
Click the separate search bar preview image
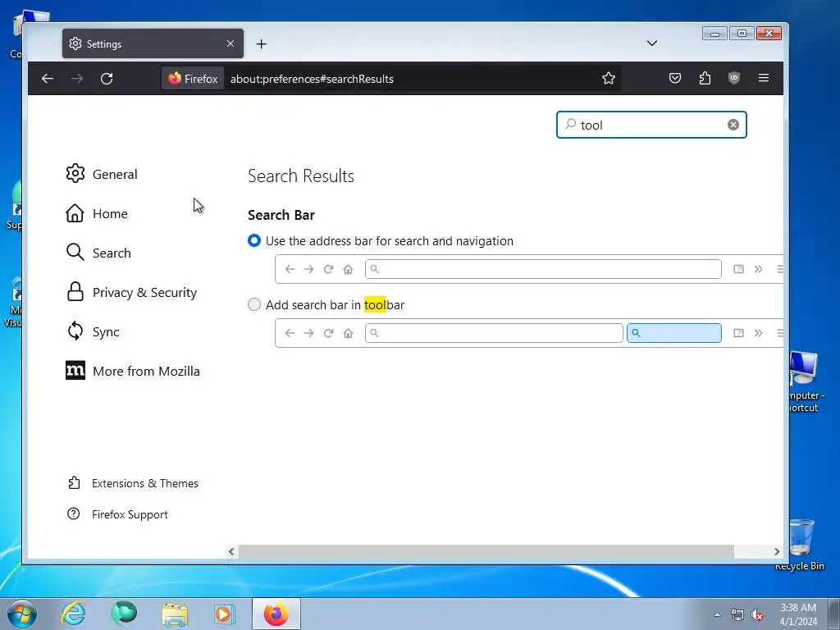tap(529, 333)
